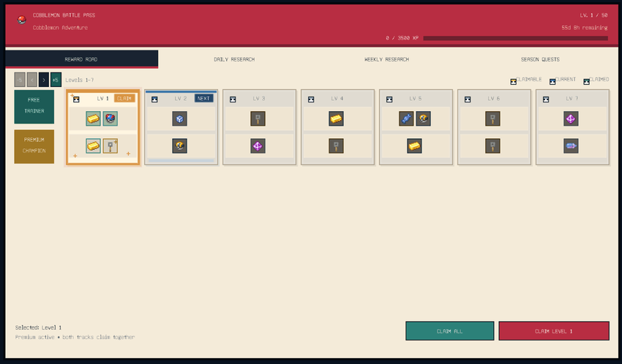Click the Claim Level 1 button

pos(554,330)
